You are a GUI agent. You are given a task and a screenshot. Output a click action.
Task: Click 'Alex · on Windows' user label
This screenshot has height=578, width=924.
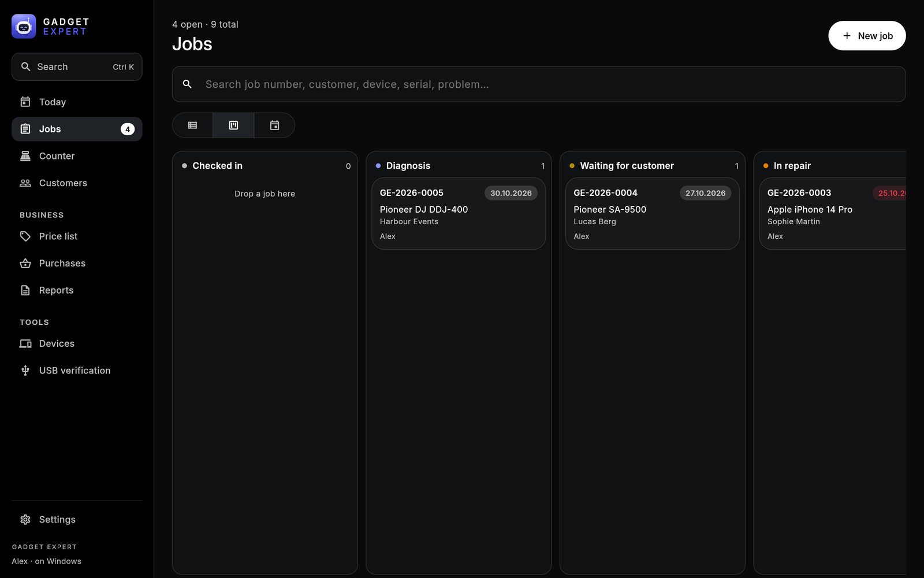click(x=46, y=561)
